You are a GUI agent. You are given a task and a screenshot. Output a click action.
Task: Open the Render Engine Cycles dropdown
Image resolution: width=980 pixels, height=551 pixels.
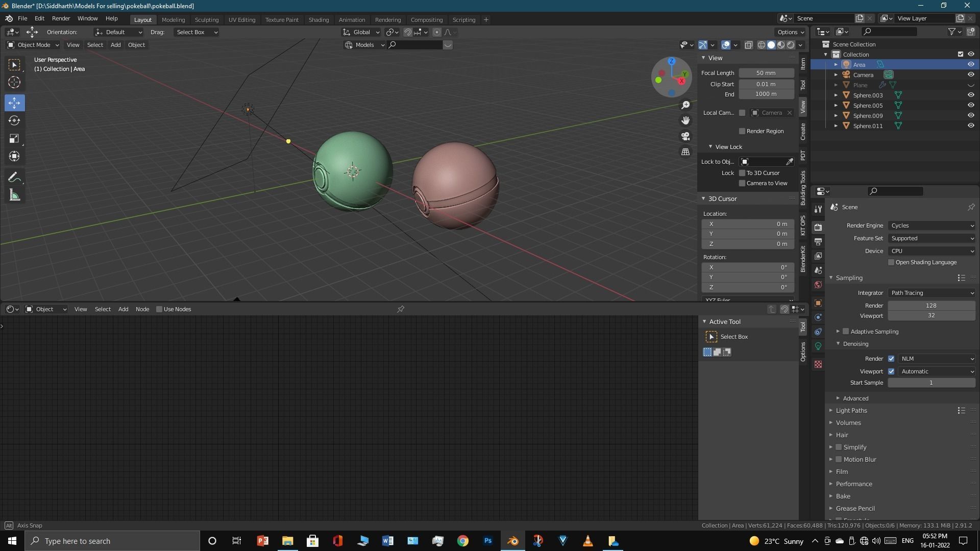coord(932,226)
